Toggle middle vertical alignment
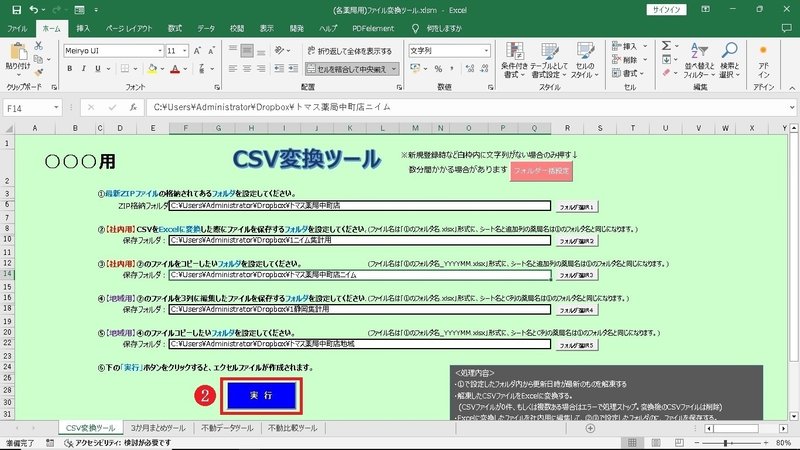The image size is (800, 450). 247,51
